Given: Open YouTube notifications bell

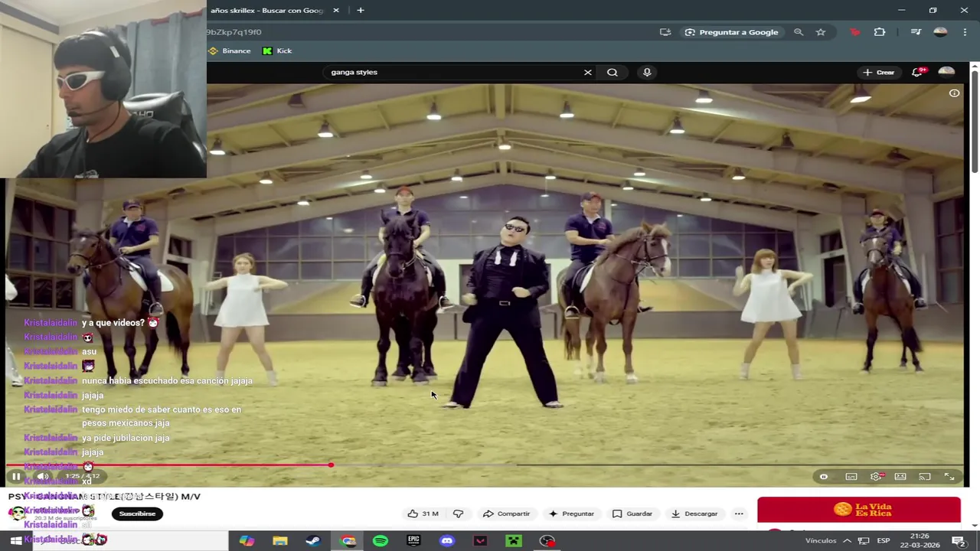Looking at the screenshot, I should [x=918, y=72].
